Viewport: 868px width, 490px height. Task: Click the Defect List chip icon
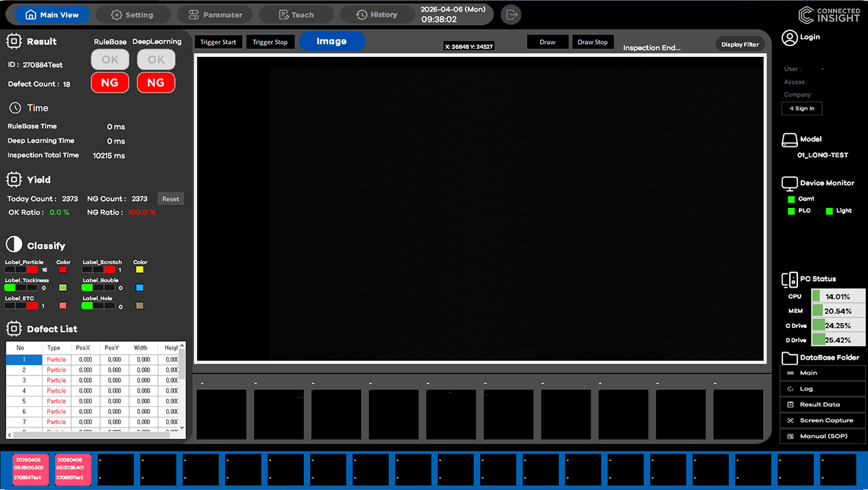[x=14, y=329]
